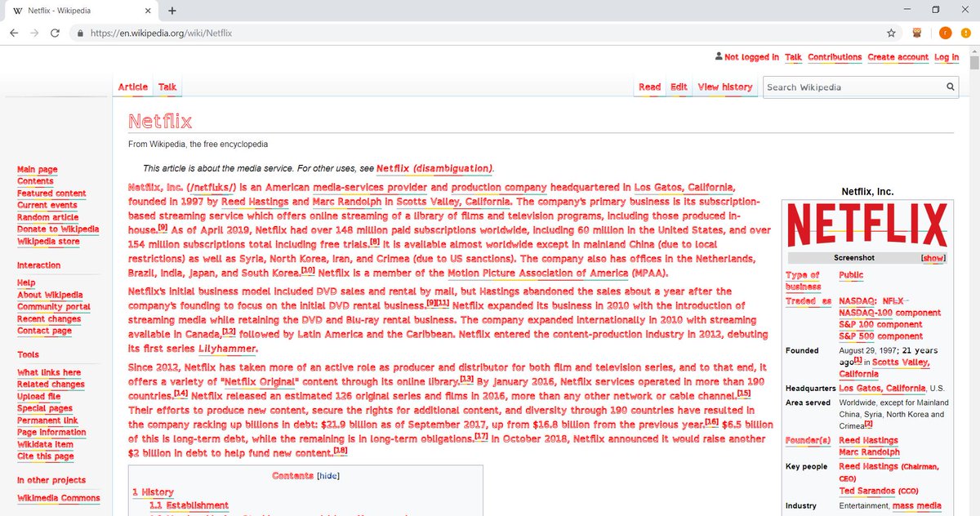Open the owl extension icon in toolbar
The width and height of the screenshot is (980, 516).
coord(917,33)
